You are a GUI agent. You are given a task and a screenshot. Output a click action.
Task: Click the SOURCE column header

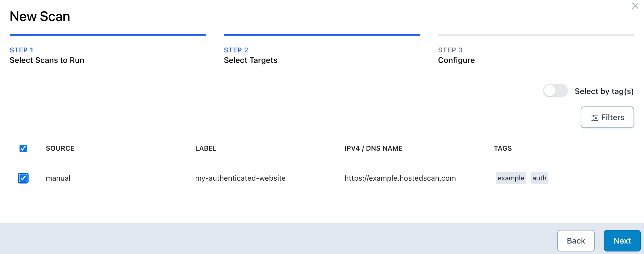[x=60, y=148]
